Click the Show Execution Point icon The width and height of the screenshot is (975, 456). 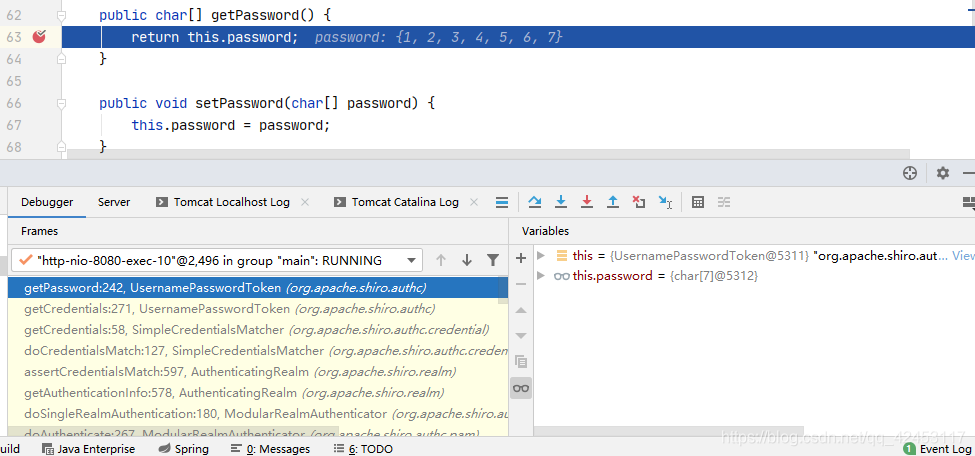point(502,202)
